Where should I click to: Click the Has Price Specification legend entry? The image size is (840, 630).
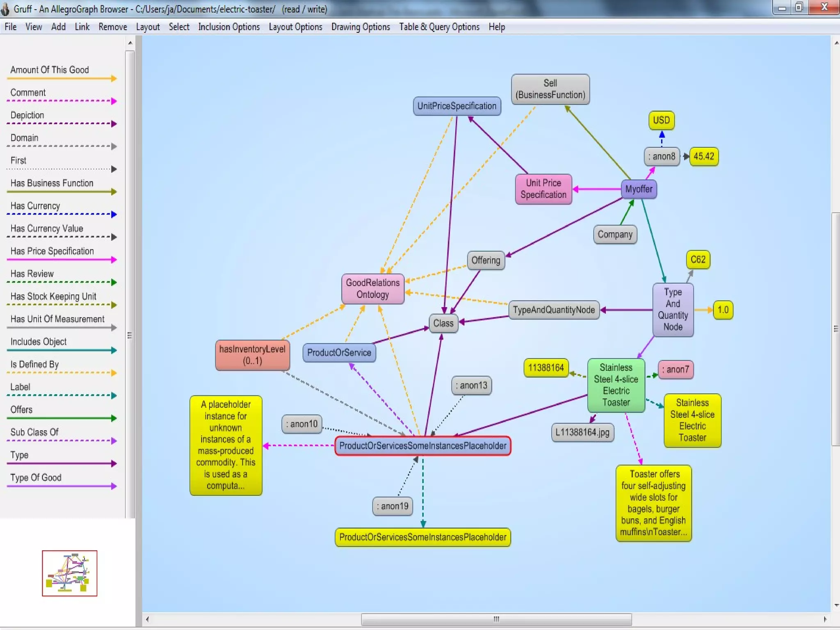click(x=52, y=251)
